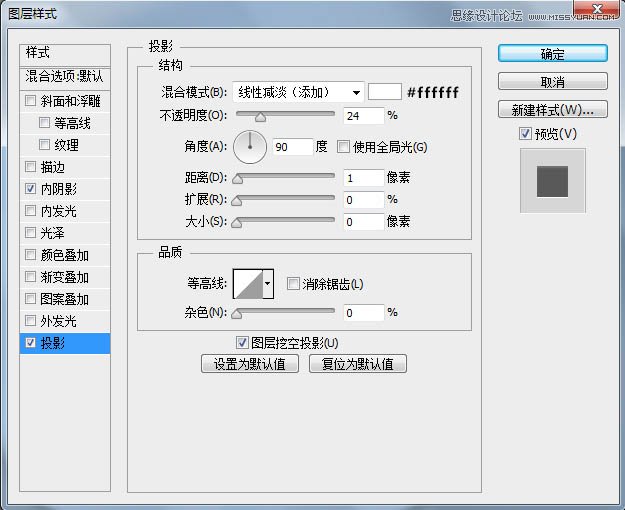The width and height of the screenshot is (625, 510).
Task: Click the contour curve thumbnail
Action: pos(246,285)
